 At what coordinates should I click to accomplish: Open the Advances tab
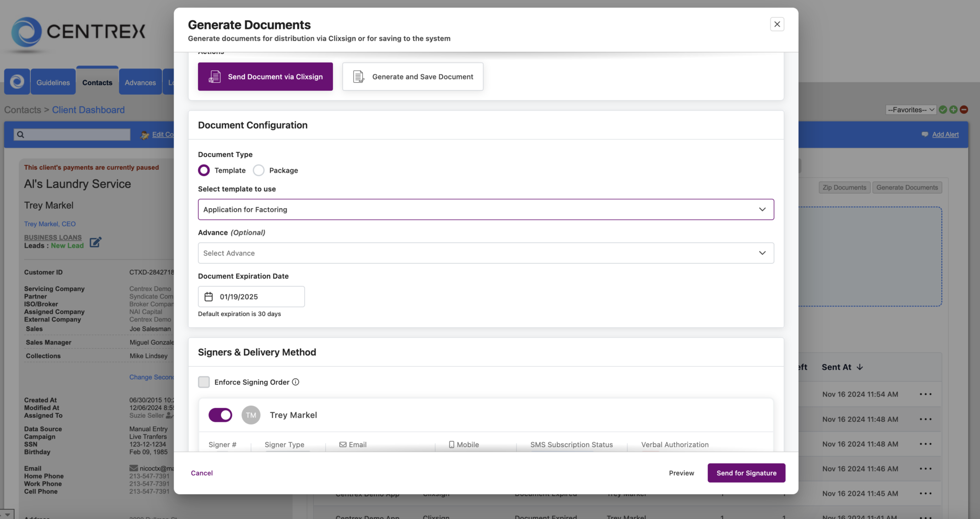[140, 82]
